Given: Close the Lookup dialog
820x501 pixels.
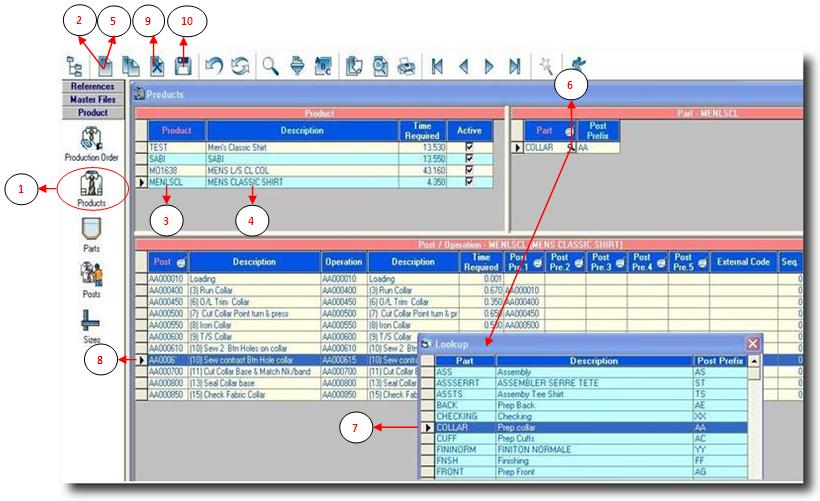Looking at the screenshot, I should (752, 343).
